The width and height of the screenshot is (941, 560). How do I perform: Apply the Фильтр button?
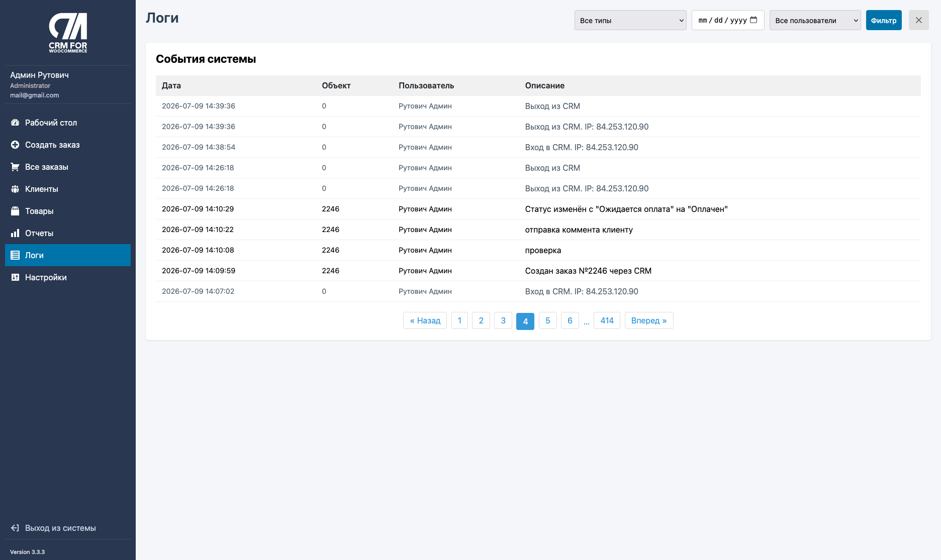(884, 20)
